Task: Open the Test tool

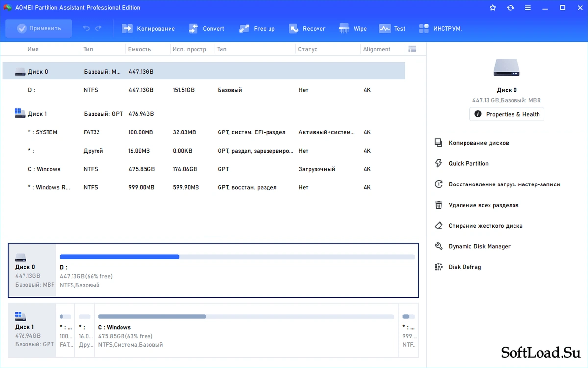Action: (x=392, y=28)
